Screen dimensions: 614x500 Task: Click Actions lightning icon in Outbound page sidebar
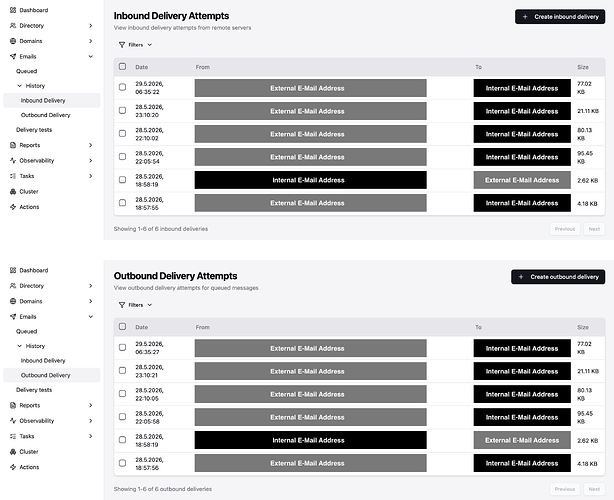coord(13,467)
